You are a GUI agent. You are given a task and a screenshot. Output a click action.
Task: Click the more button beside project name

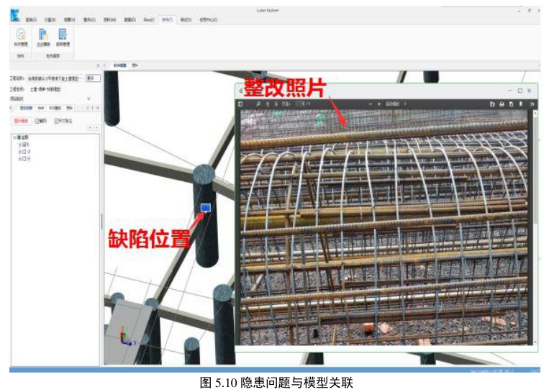(92, 78)
